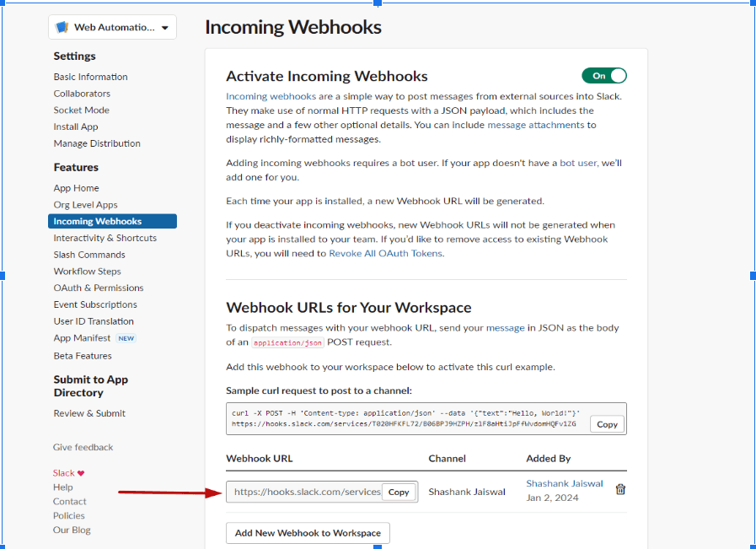
Task: Turn off the Activate Incoming Webhooks toggle
Action: 604,76
